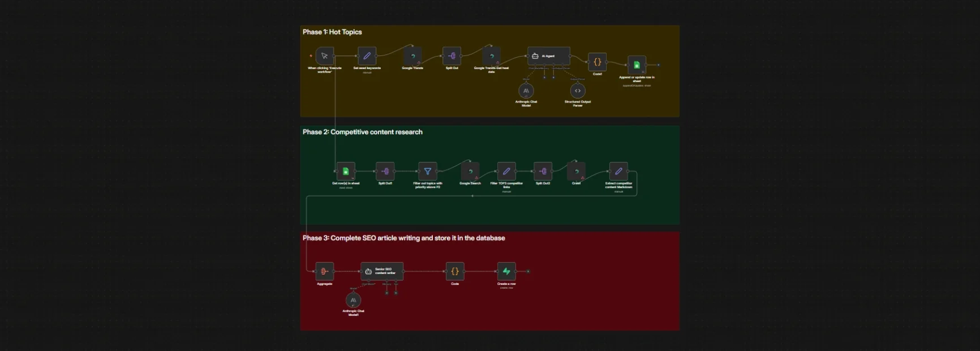Select the Split Out2 node
The height and width of the screenshot is (351, 980).
click(543, 171)
